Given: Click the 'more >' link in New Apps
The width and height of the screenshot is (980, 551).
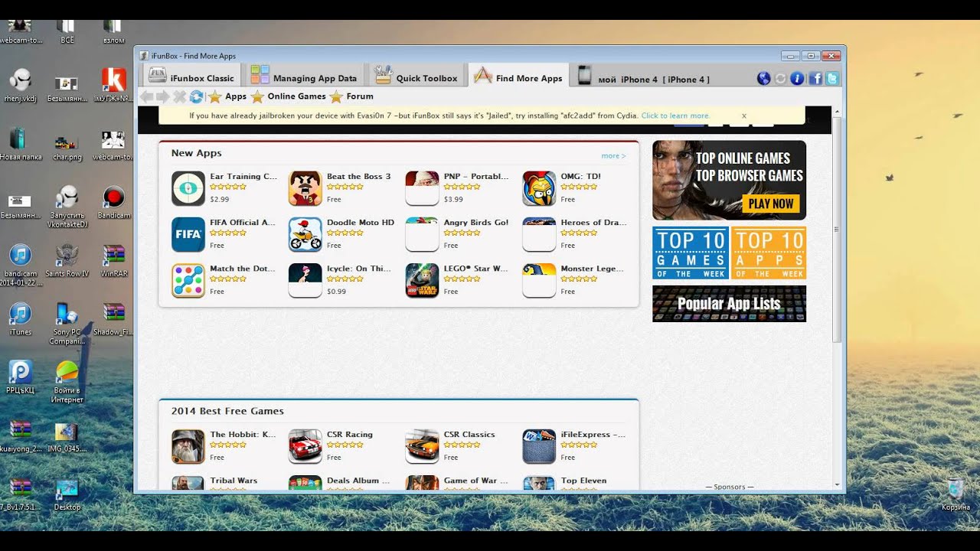Looking at the screenshot, I should click(613, 155).
